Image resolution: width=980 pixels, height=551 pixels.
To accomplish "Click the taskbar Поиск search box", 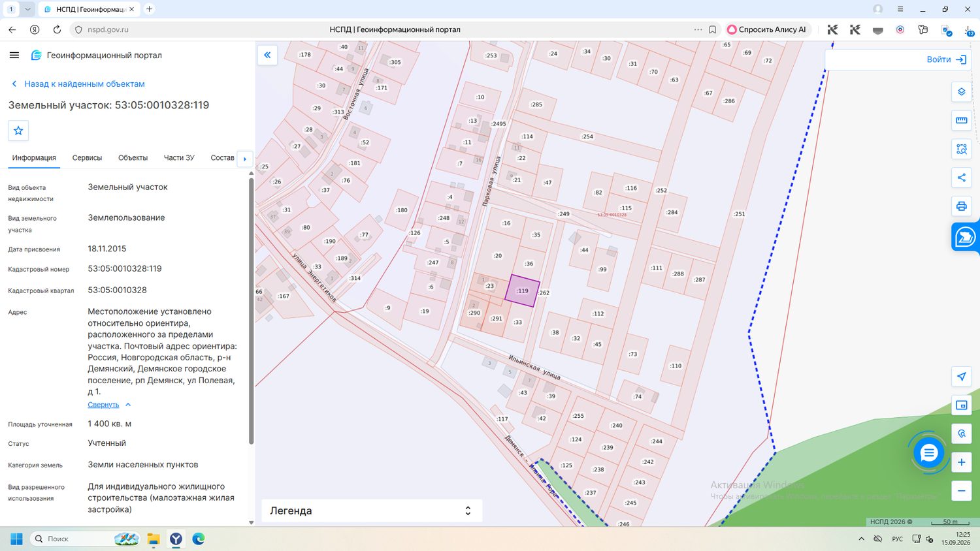I will tap(85, 539).
